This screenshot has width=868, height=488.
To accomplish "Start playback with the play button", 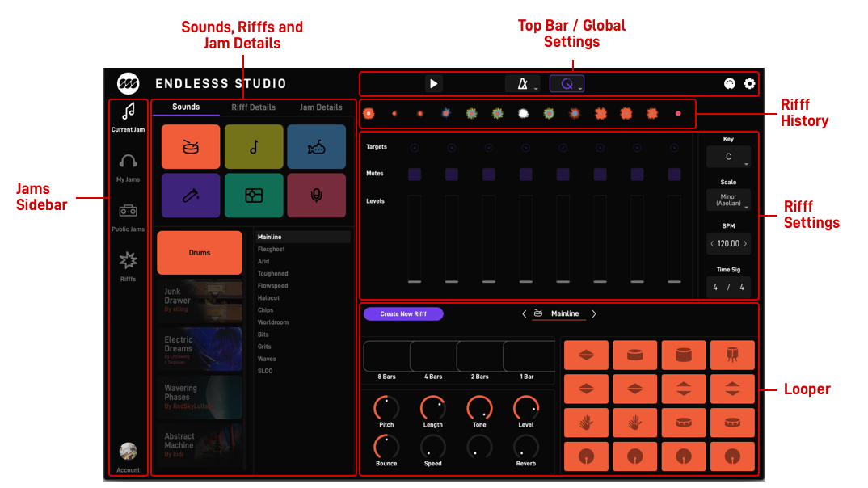I will point(433,83).
